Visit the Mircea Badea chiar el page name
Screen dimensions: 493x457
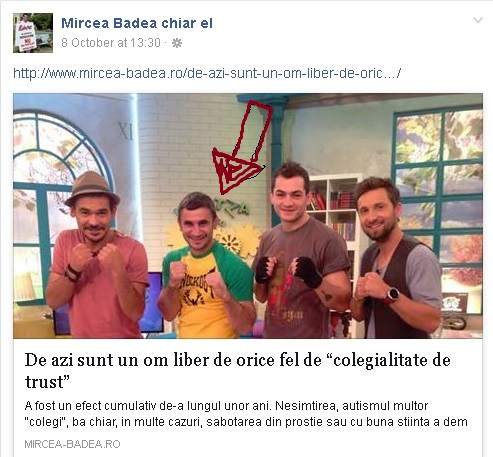(x=137, y=23)
